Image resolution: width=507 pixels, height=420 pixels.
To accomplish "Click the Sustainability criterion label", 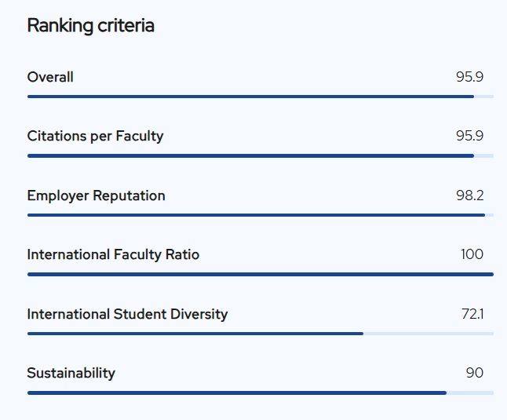I will point(71,373).
